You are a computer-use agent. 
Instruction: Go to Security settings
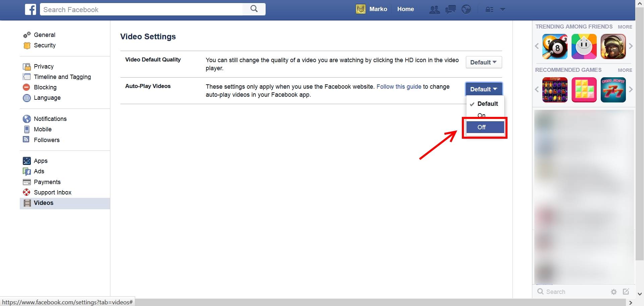(x=45, y=45)
